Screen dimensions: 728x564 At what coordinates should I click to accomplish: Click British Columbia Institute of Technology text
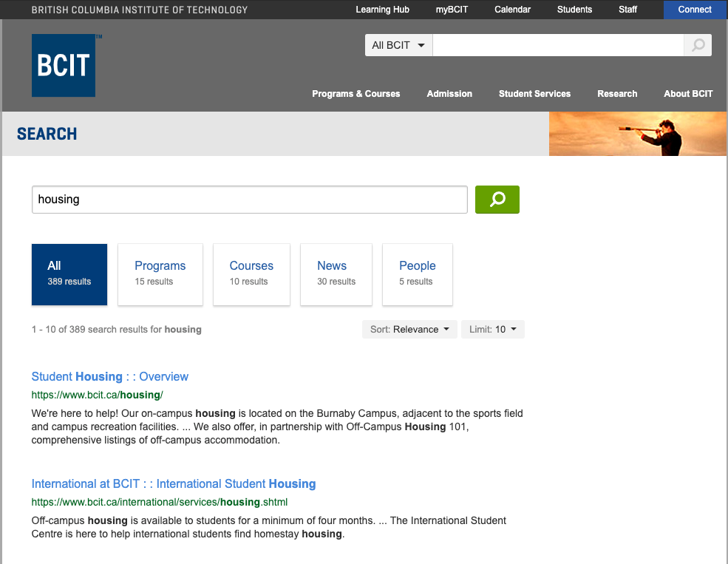(x=140, y=10)
